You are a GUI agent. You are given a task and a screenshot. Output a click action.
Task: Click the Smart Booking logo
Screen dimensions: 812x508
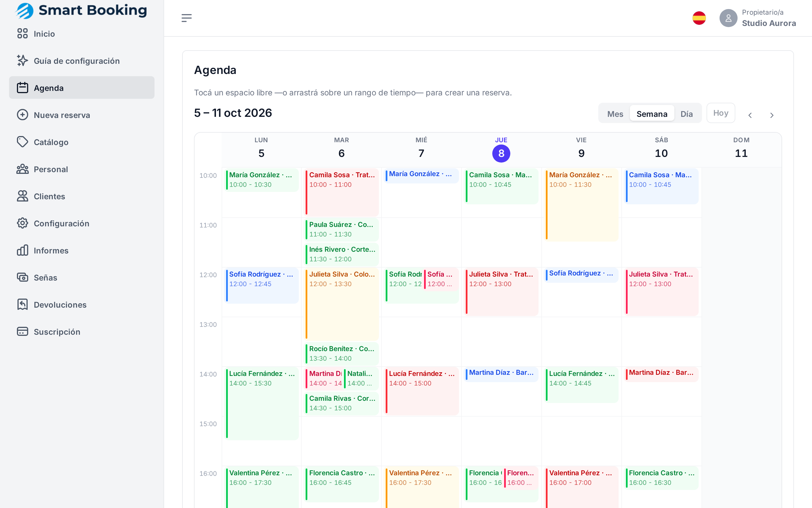point(81,10)
